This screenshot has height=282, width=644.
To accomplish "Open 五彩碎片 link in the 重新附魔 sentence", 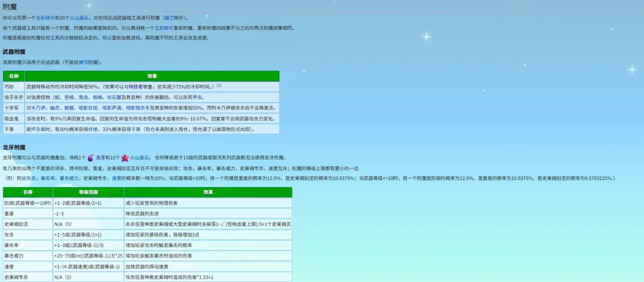I will pos(163,28).
